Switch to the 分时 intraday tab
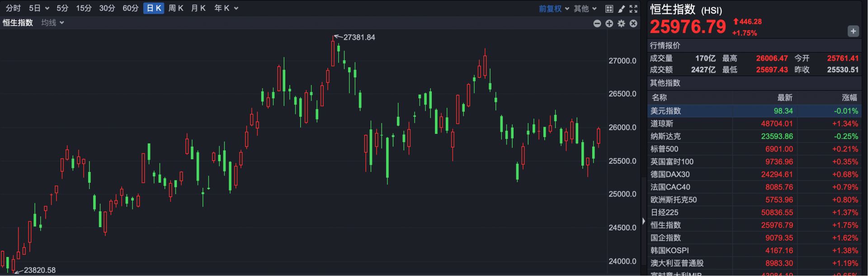 (13, 8)
